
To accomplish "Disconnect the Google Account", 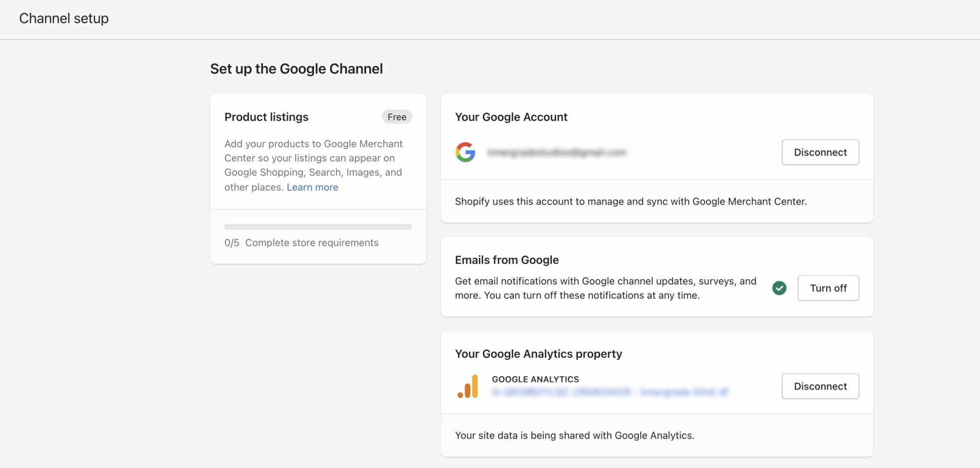I will (x=820, y=152).
